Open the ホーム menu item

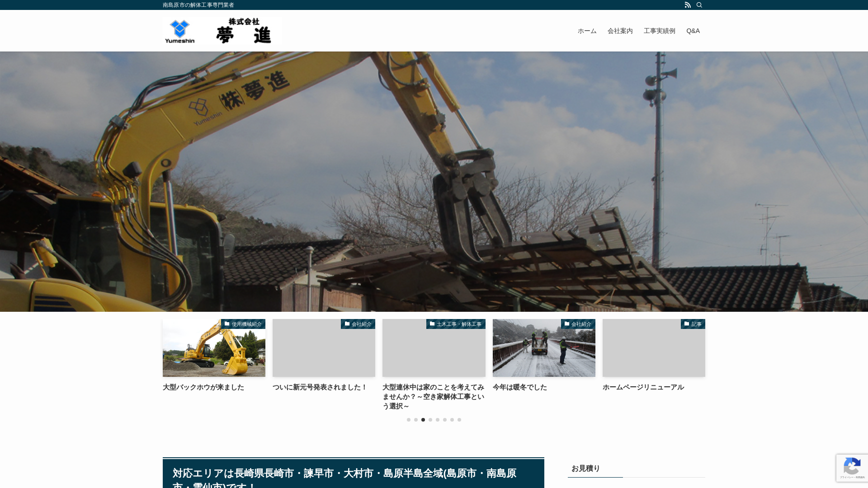pos(586,31)
